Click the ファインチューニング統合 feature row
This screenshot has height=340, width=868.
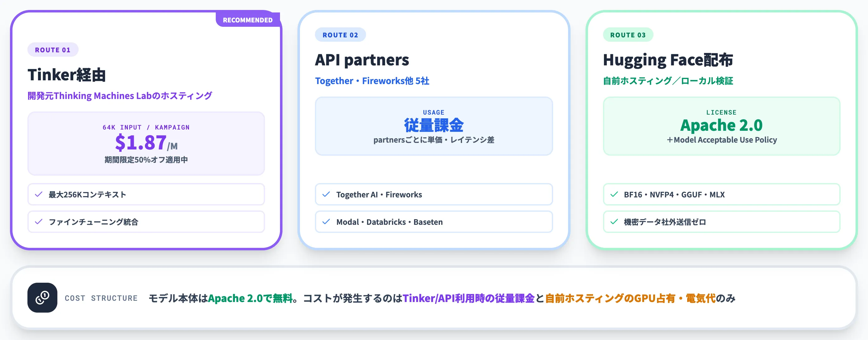pyautogui.click(x=146, y=221)
